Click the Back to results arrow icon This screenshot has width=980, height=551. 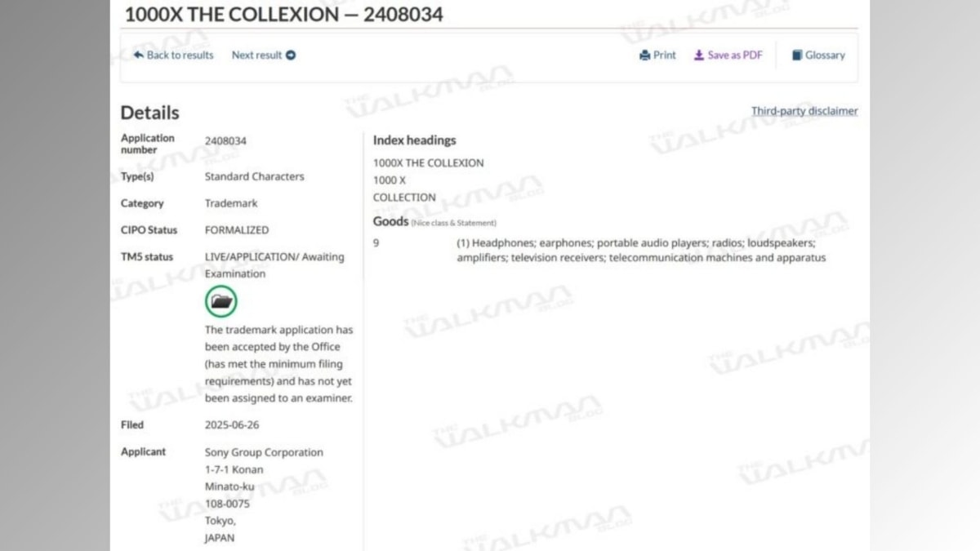pyautogui.click(x=139, y=56)
